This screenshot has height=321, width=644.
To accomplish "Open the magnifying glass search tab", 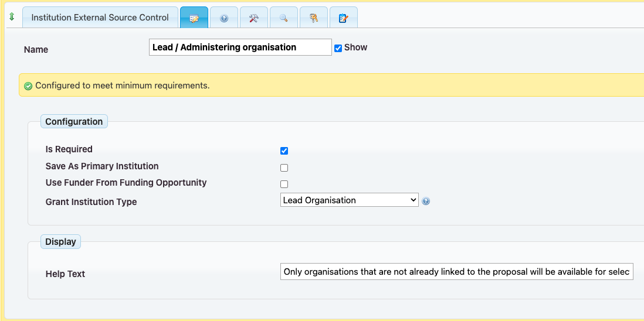I will click(x=284, y=18).
